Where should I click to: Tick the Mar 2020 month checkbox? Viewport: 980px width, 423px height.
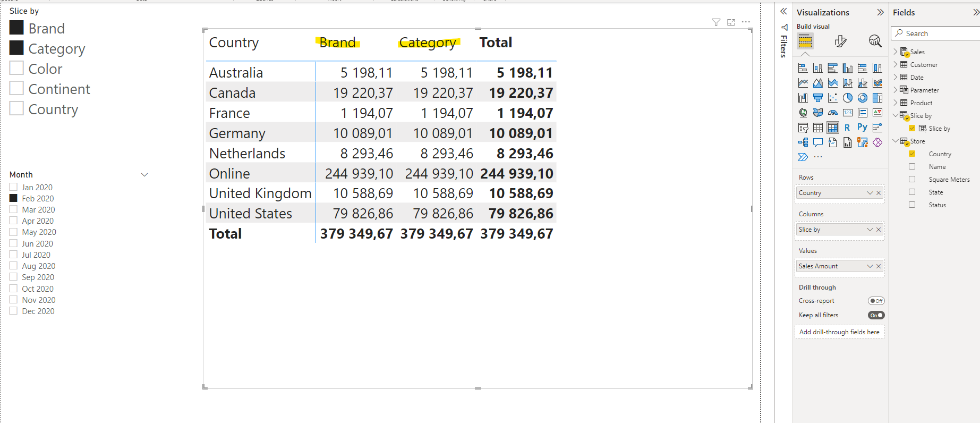pos(13,209)
